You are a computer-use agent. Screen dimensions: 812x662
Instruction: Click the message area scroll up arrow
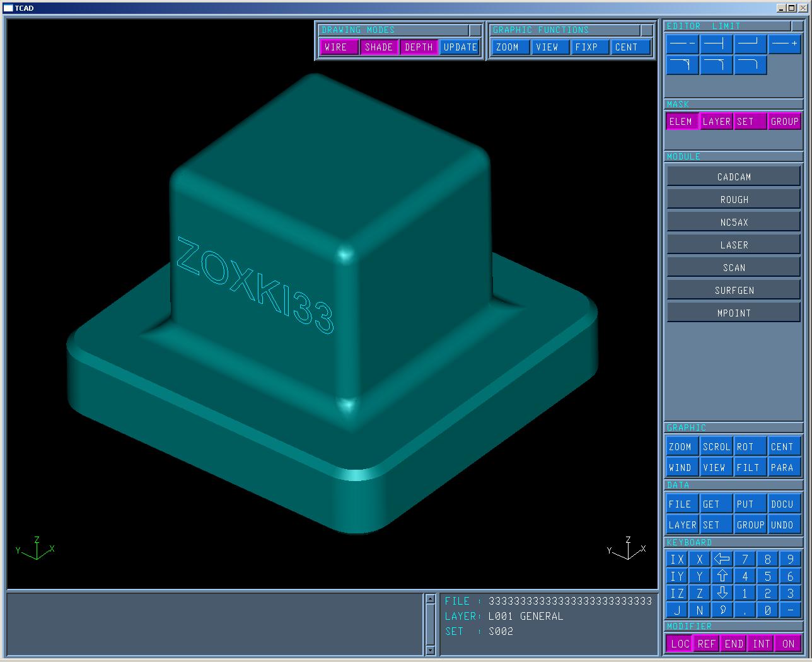[x=431, y=599]
